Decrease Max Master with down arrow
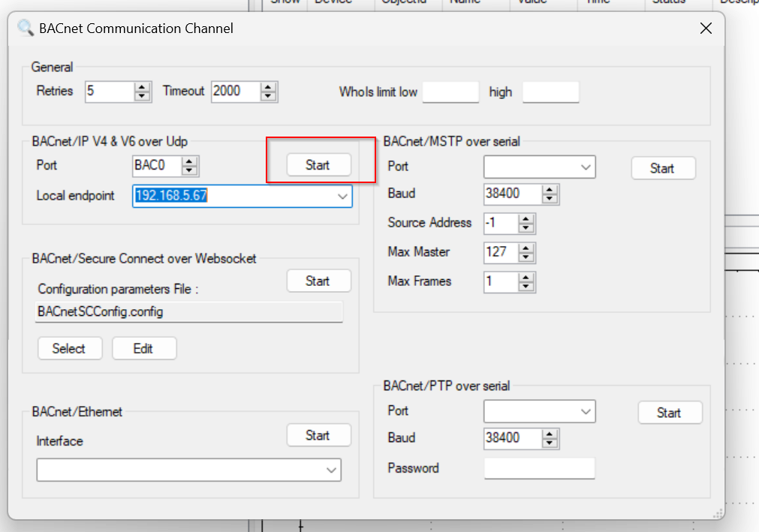759x532 pixels. click(526, 257)
